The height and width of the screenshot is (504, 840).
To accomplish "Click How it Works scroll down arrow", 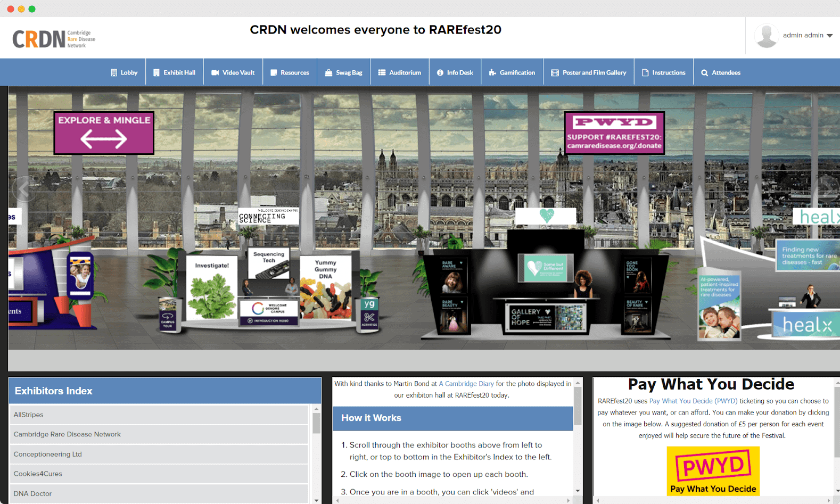I will click(578, 491).
